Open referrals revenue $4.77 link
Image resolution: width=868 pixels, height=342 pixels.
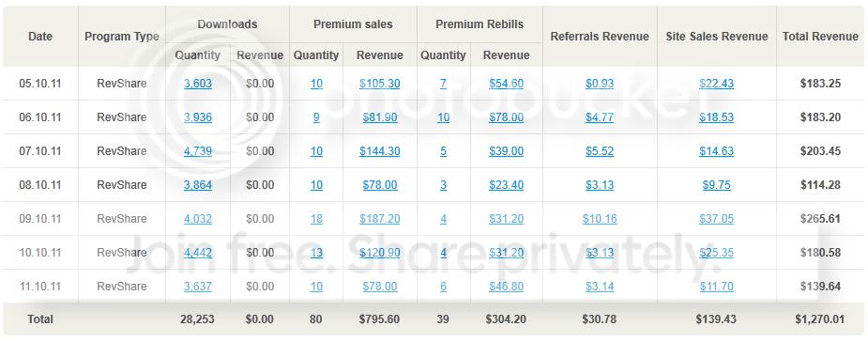(x=600, y=117)
